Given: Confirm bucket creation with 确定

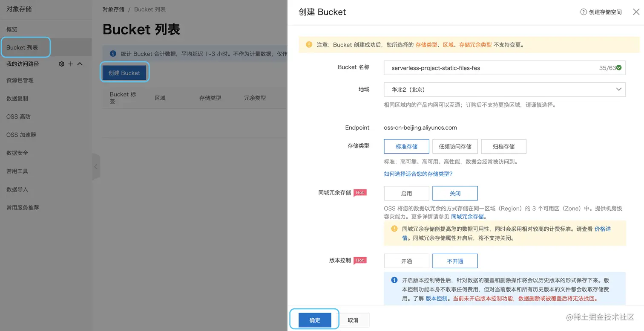Looking at the screenshot, I should [x=314, y=319].
